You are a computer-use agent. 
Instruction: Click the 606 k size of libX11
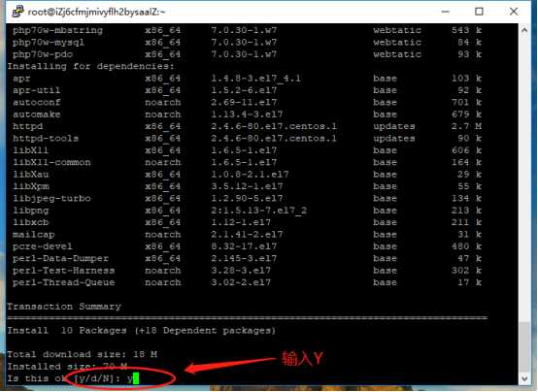(467, 150)
